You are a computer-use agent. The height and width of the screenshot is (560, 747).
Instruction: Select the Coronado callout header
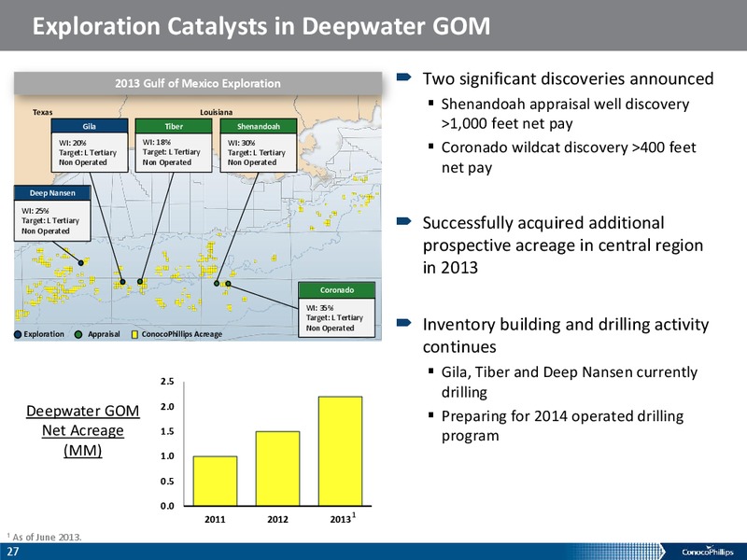tap(337, 289)
